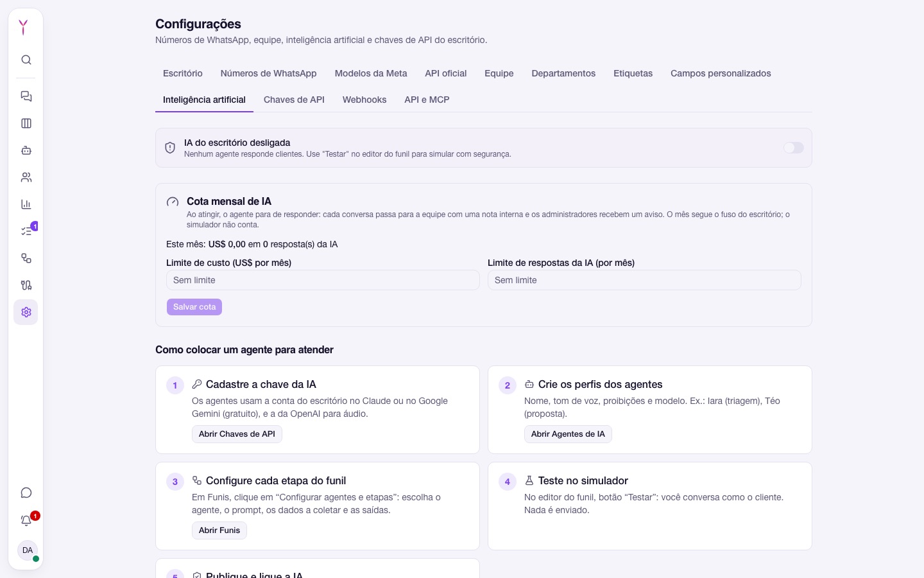The width and height of the screenshot is (924, 578).
Task: Open the tasks checklist icon with badge
Action: [26, 231]
